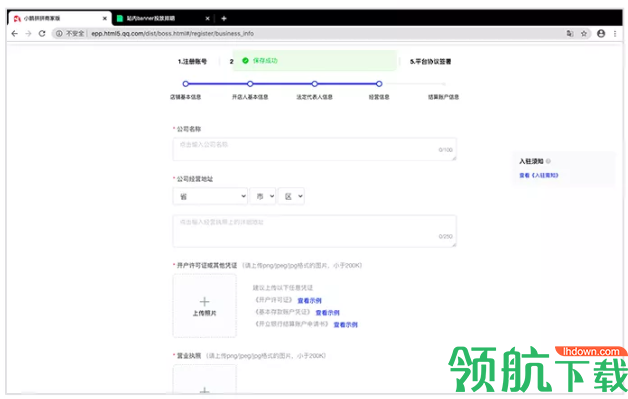Click the 0/100 character counter
The width and height of the screenshot is (628, 399).
(445, 150)
